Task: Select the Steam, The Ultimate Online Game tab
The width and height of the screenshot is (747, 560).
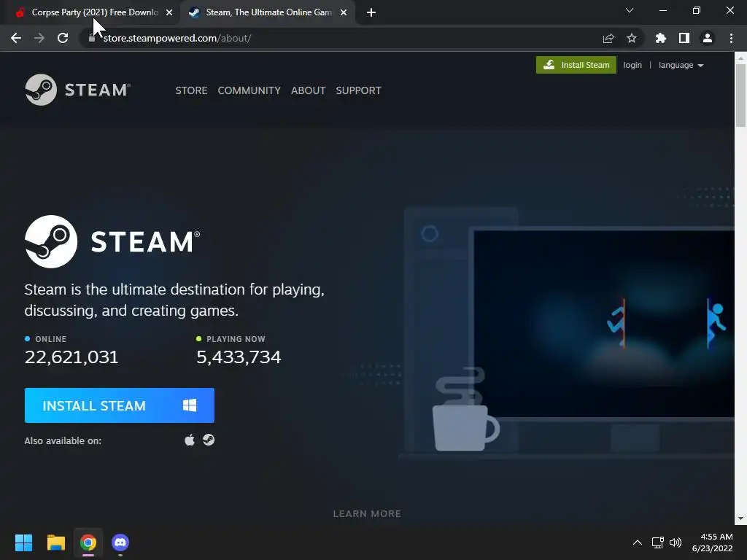Action: coord(268,13)
